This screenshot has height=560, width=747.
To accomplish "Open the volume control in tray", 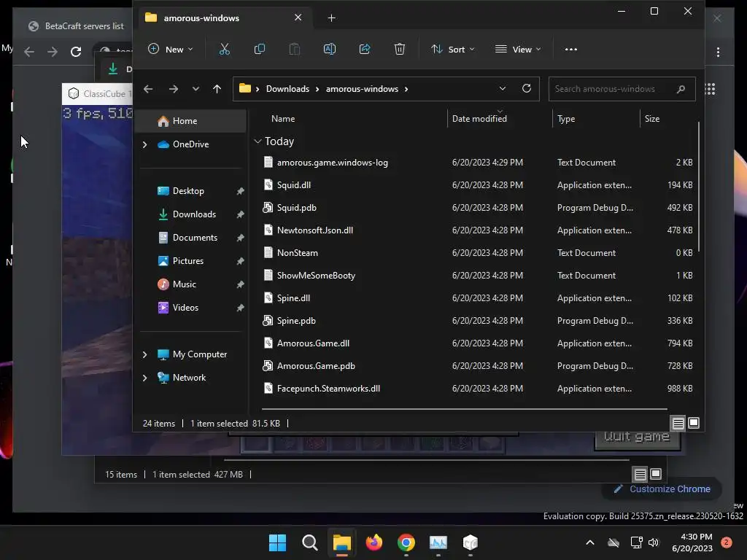I will click(x=654, y=542).
